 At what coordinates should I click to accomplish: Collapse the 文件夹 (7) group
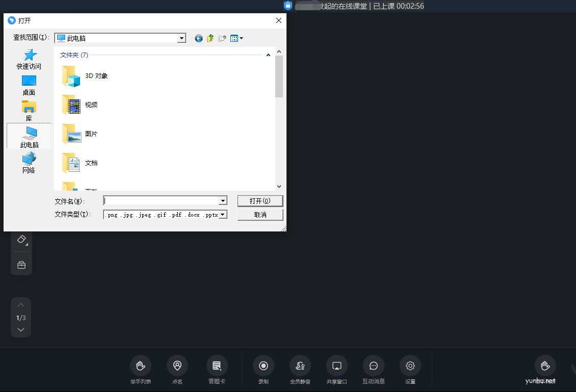click(x=268, y=55)
